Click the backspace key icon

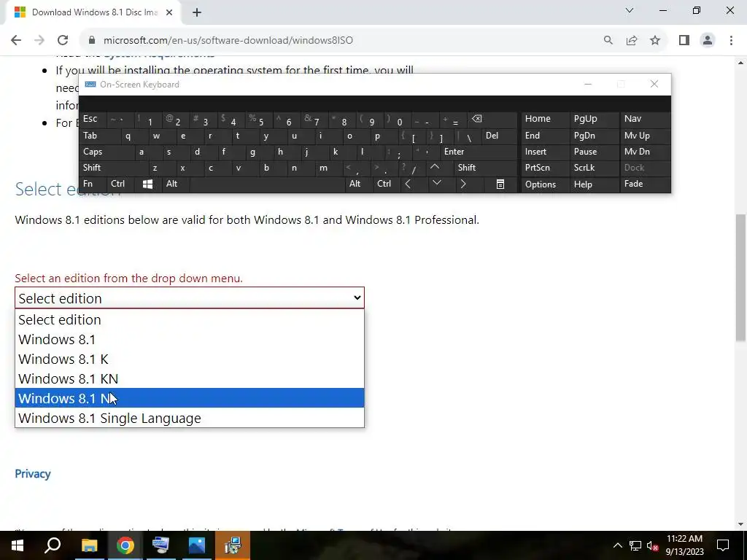492,119
